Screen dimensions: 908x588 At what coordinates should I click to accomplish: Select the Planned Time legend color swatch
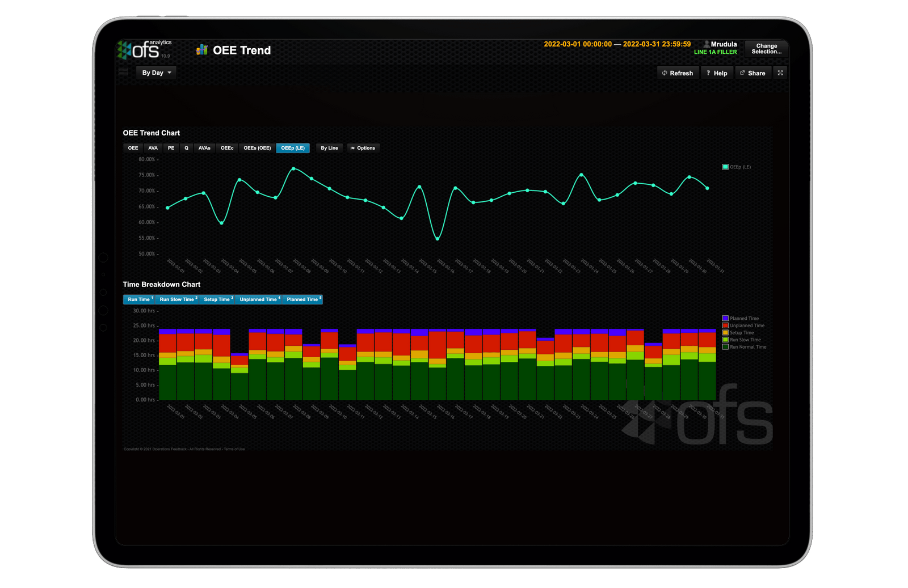pos(724,318)
